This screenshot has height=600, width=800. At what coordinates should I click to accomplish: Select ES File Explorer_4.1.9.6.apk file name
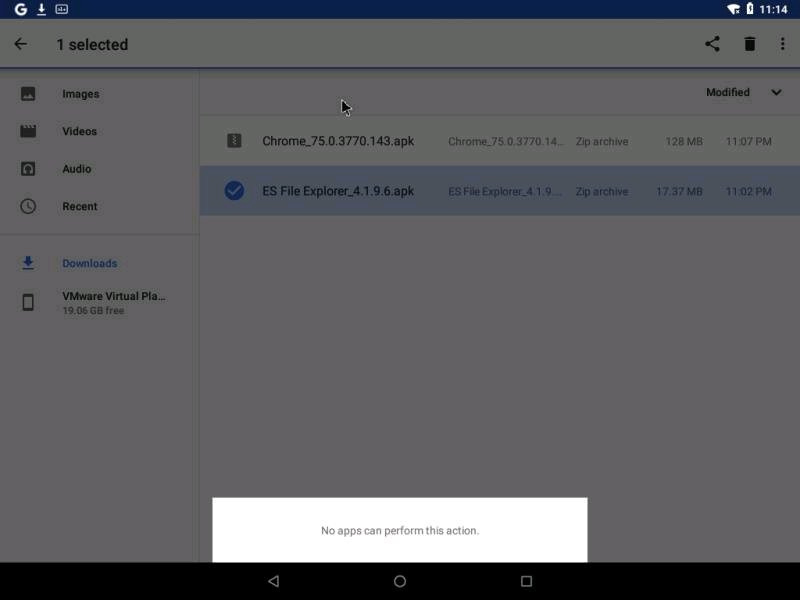tap(338, 191)
